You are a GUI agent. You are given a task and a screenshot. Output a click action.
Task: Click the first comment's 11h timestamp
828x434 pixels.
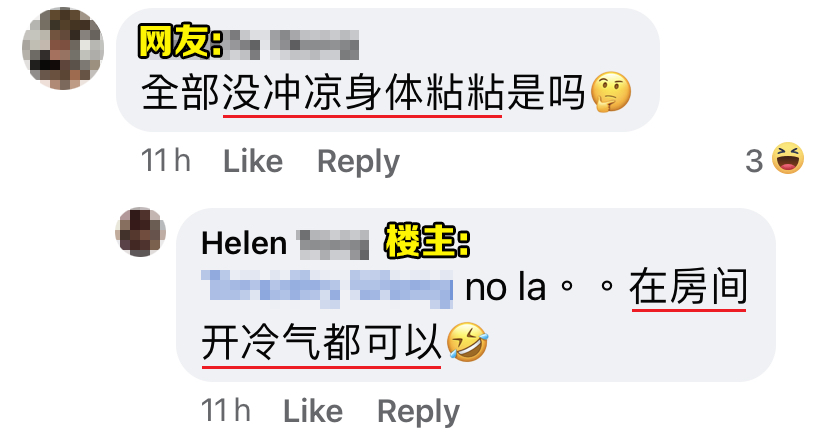(166, 161)
